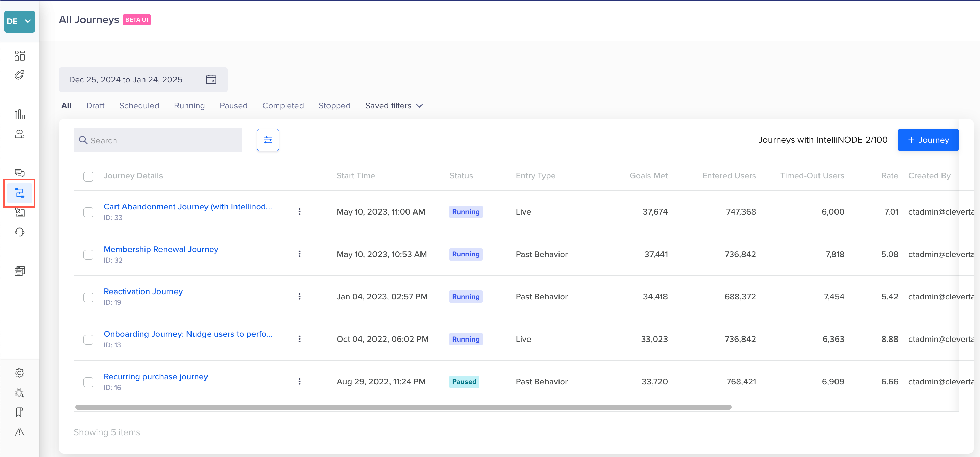Switch to the Scheduled tab
This screenshot has width=980, height=457.
[x=139, y=105]
